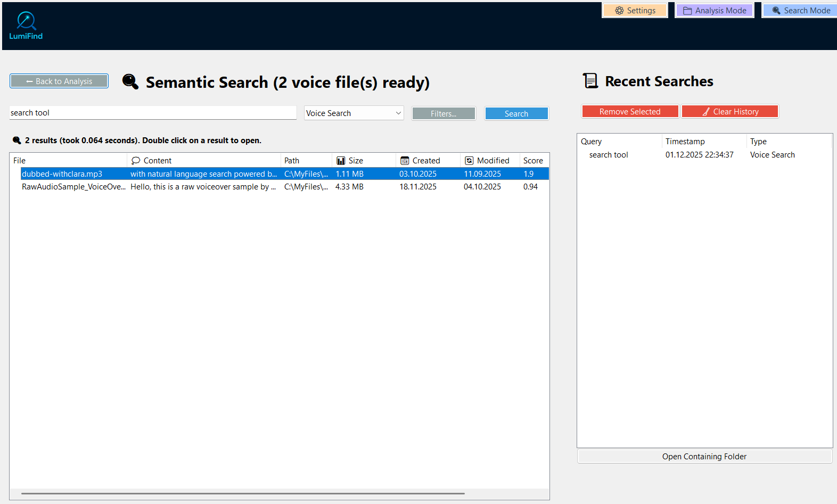Click the score value 0.94
Viewport: 837px width, 504px height.
point(530,187)
